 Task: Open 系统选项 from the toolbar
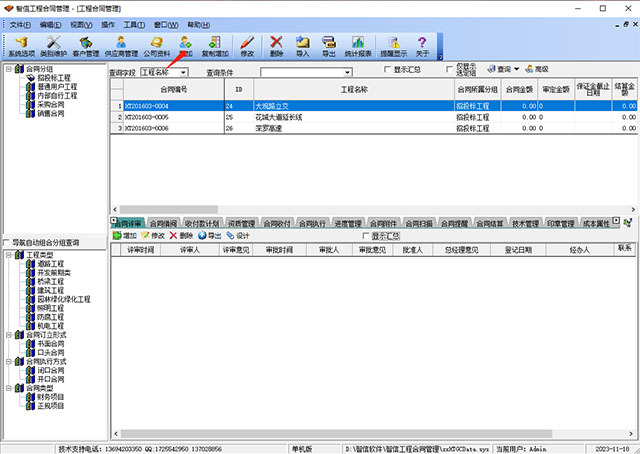21,46
